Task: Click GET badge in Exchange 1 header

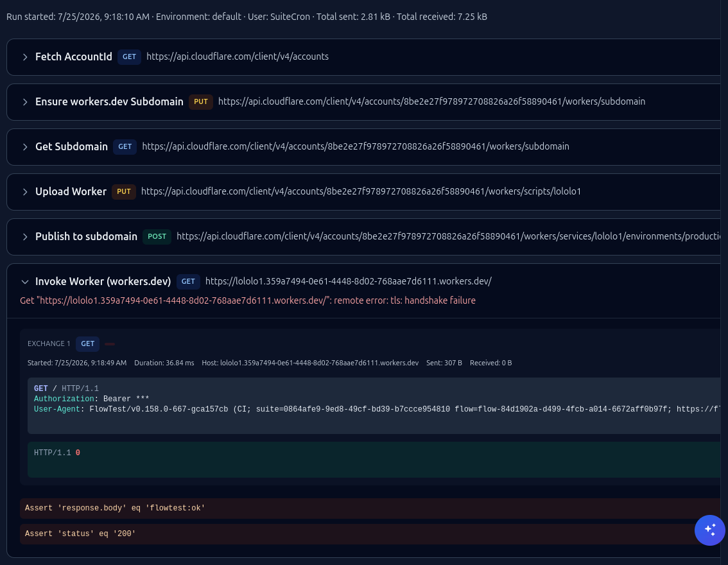Action: point(87,344)
